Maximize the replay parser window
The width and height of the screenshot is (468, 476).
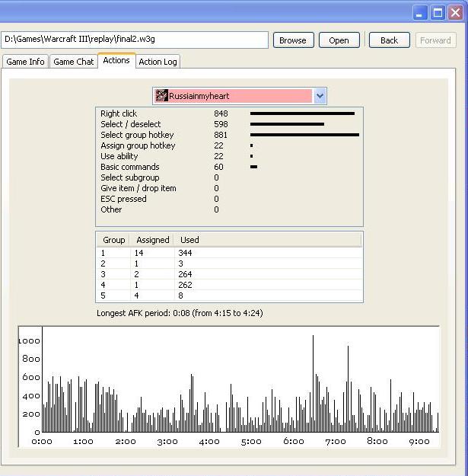tap(439, 12)
